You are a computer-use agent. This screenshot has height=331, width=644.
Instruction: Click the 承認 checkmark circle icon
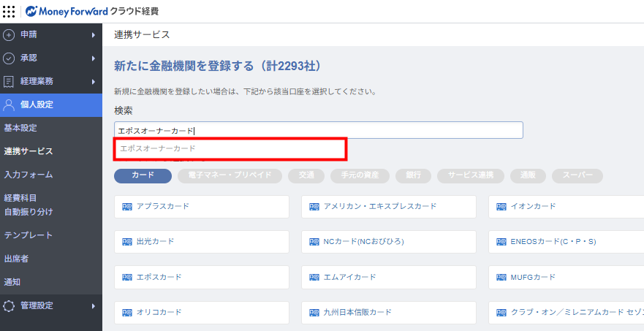9,58
